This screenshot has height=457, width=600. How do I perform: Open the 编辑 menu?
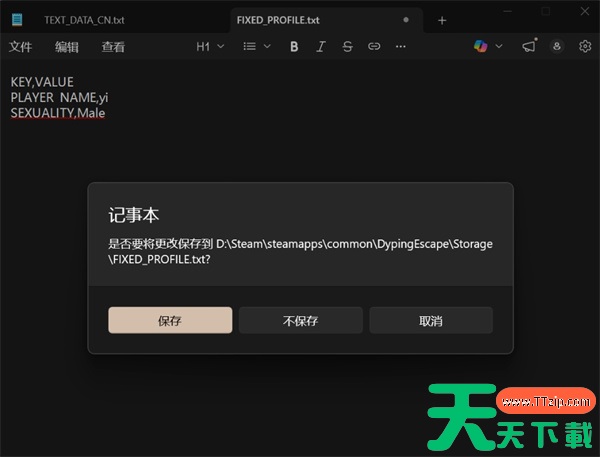click(67, 47)
